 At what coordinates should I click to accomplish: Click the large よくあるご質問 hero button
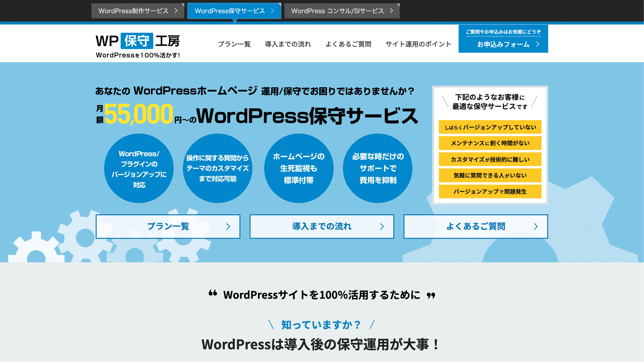coord(476,227)
